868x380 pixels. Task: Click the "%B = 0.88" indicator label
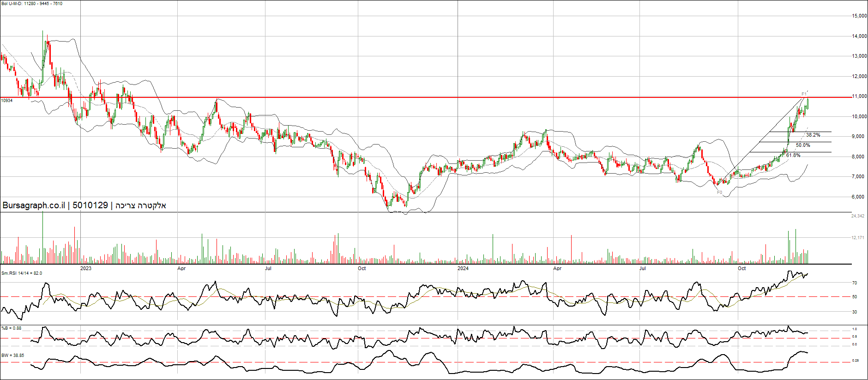coord(12,328)
